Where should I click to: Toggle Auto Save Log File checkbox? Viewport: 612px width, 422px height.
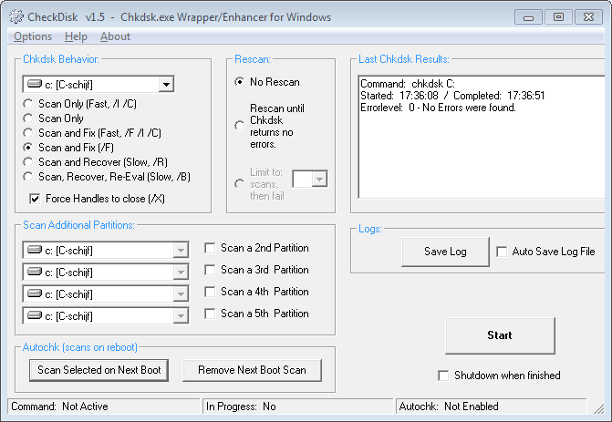coord(502,252)
